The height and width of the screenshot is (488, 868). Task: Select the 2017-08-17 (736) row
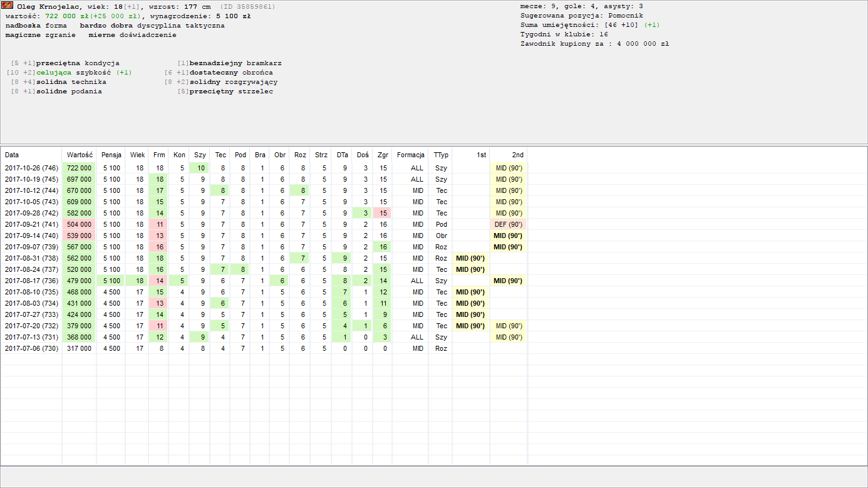31,281
